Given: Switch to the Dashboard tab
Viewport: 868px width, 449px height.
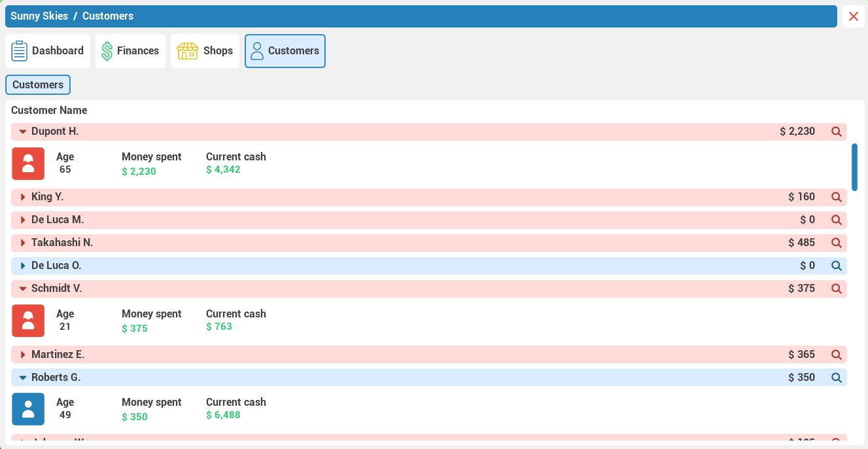Looking at the screenshot, I should [x=48, y=51].
